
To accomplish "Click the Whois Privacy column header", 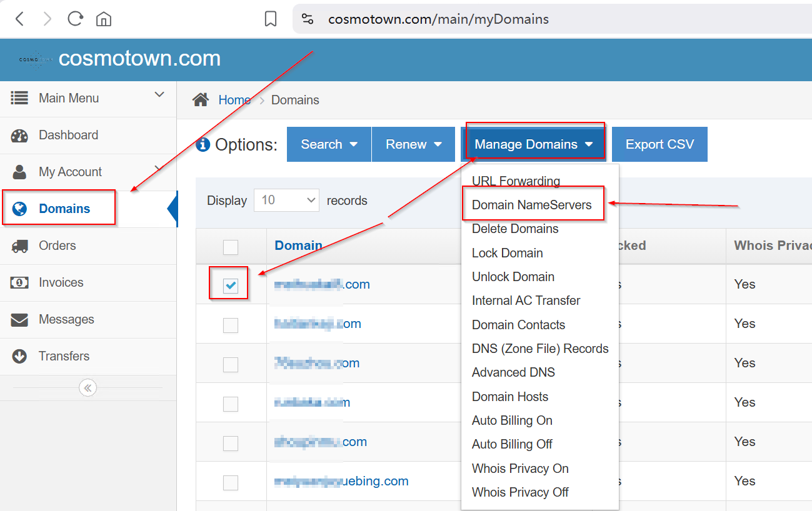I will (773, 246).
